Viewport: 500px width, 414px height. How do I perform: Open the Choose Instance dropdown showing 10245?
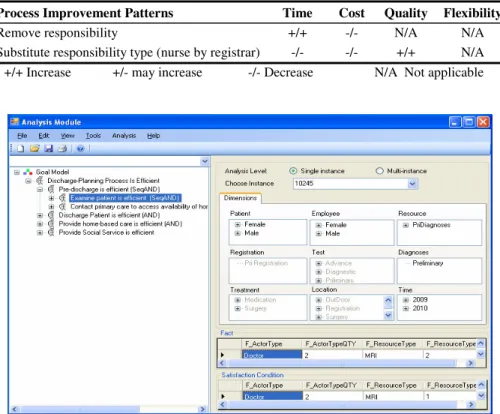click(412, 184)
